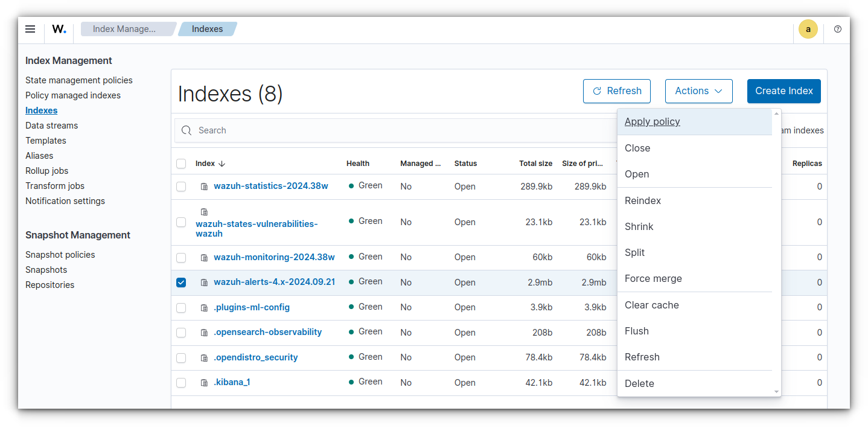Screen dimensions: 868x428
Task: Toggle the select-all indexes checkbox
Action: click(181, 164)
